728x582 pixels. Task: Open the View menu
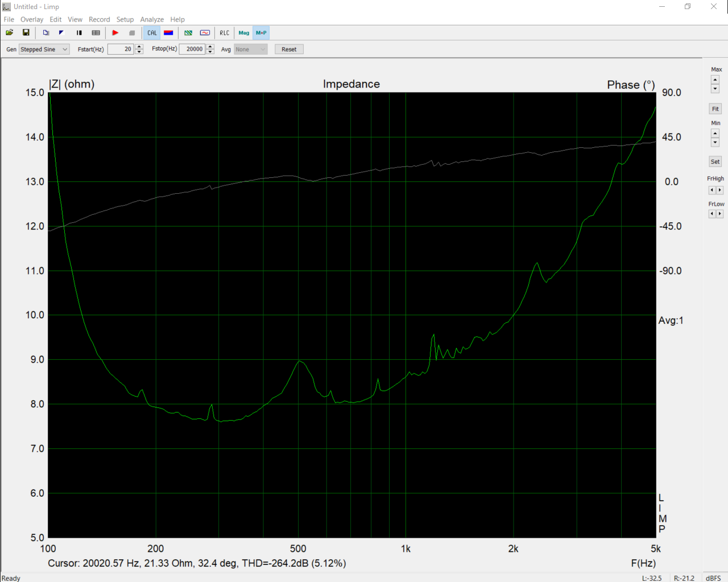click(75, 19)
